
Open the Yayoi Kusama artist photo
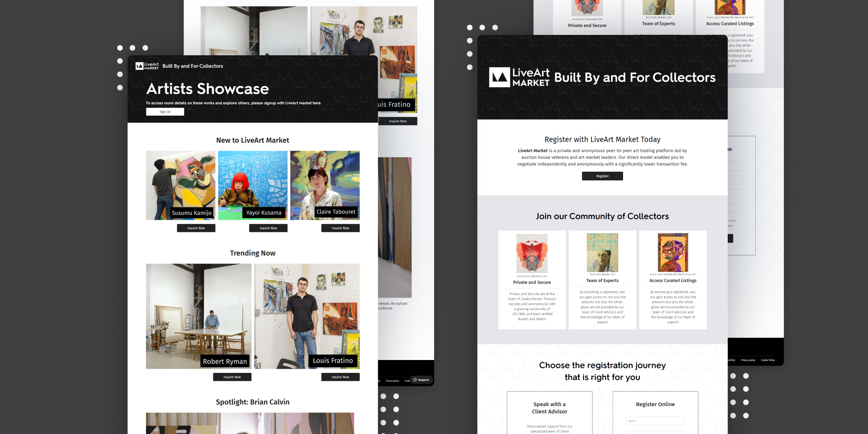253,185
